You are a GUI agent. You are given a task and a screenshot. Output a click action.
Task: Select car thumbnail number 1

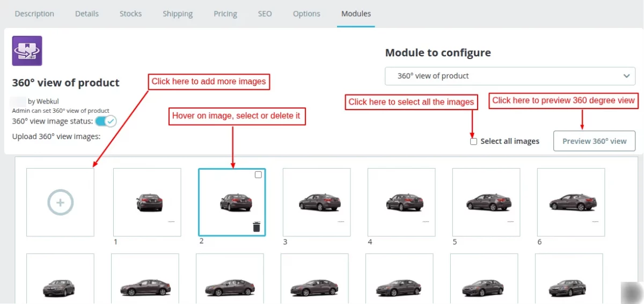point(147,202)
